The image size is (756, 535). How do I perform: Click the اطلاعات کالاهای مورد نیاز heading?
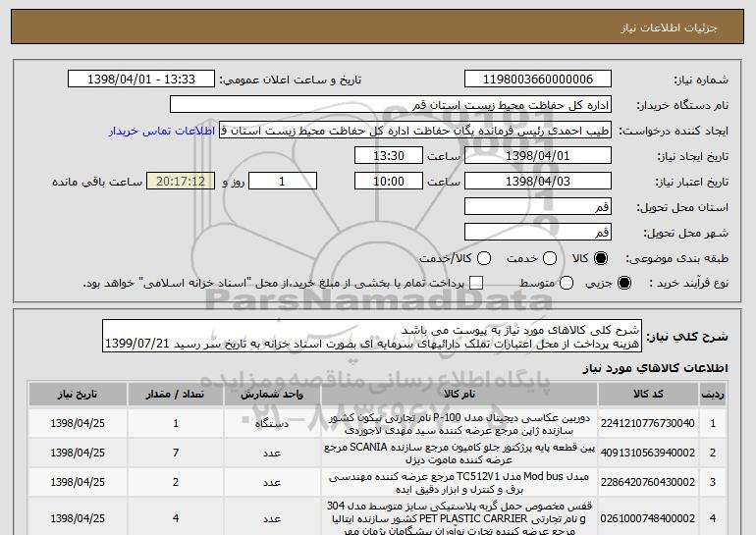[x=655, y=369]
